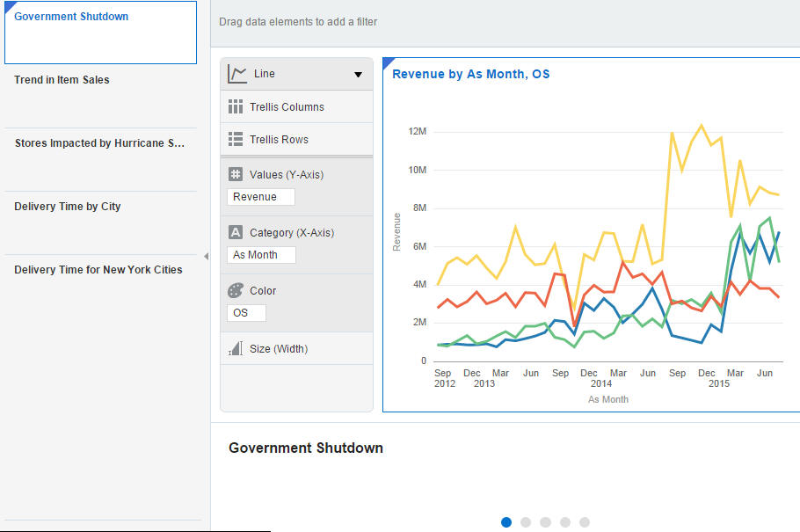The height and width of the screenshot is (532, 800).
Task: Click the Size (Width) label
Action: coord(279,349)
